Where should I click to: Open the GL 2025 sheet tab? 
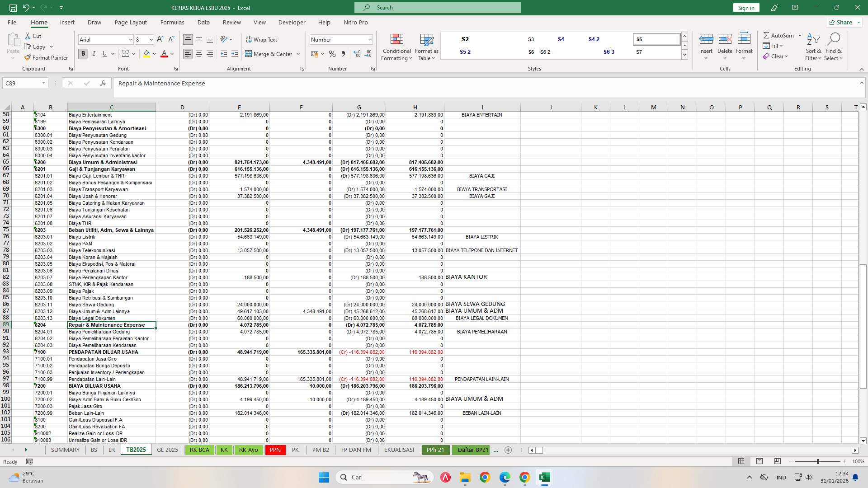tap(167, 450)
